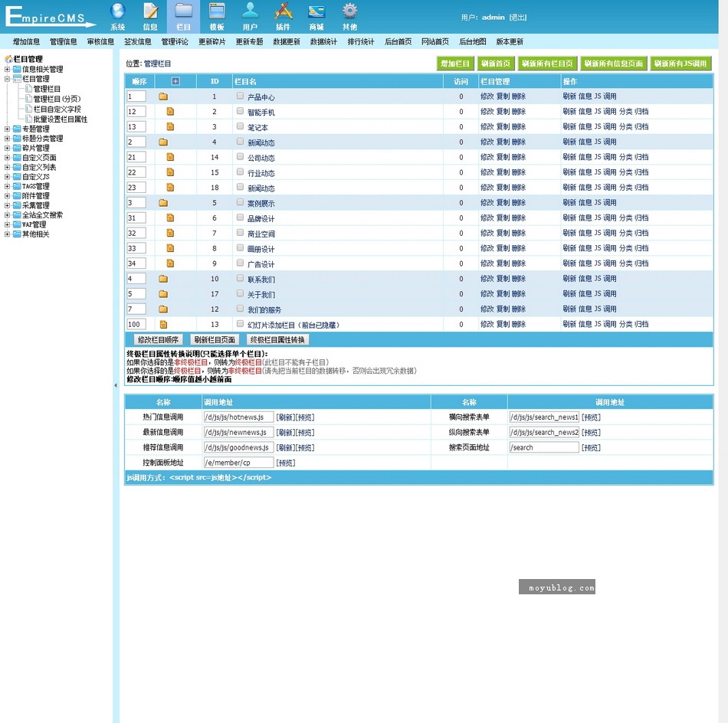
Task: Expand the 碎片管理 tree node
Action: point(7,148)
